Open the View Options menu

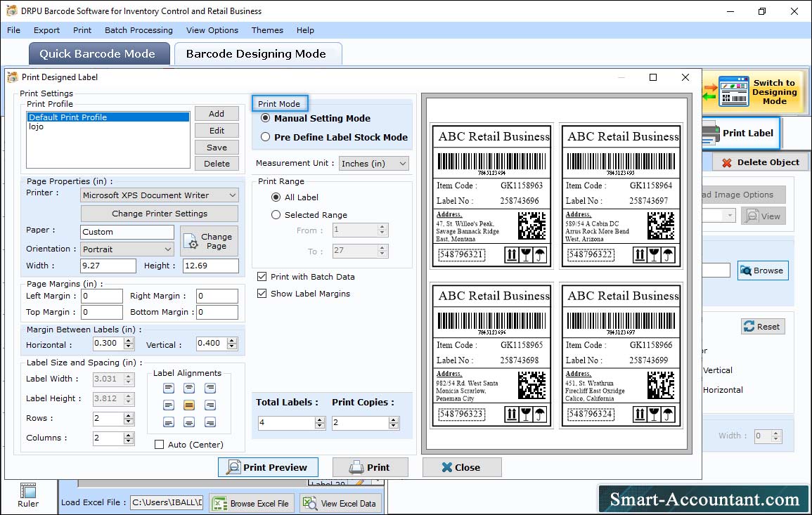coord(212,30)
